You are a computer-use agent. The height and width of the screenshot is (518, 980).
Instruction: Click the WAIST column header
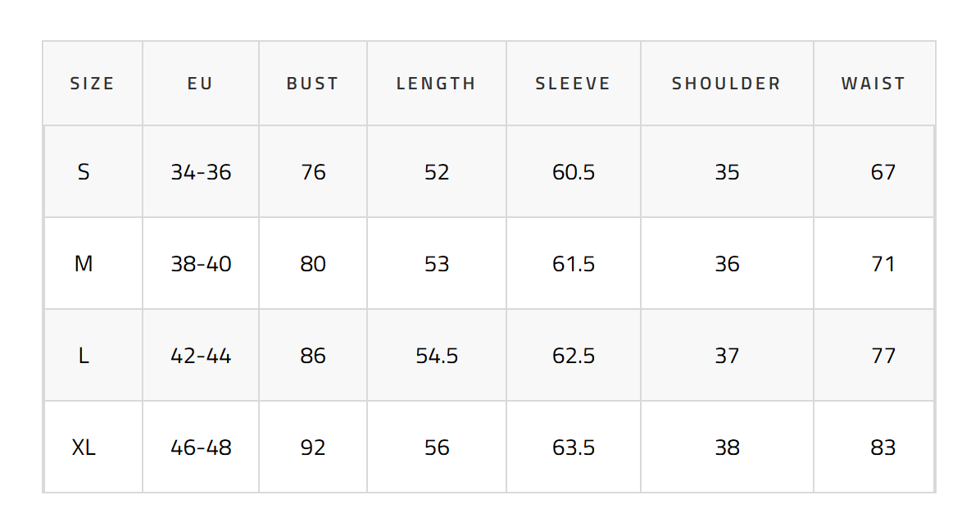click(873, 84)
